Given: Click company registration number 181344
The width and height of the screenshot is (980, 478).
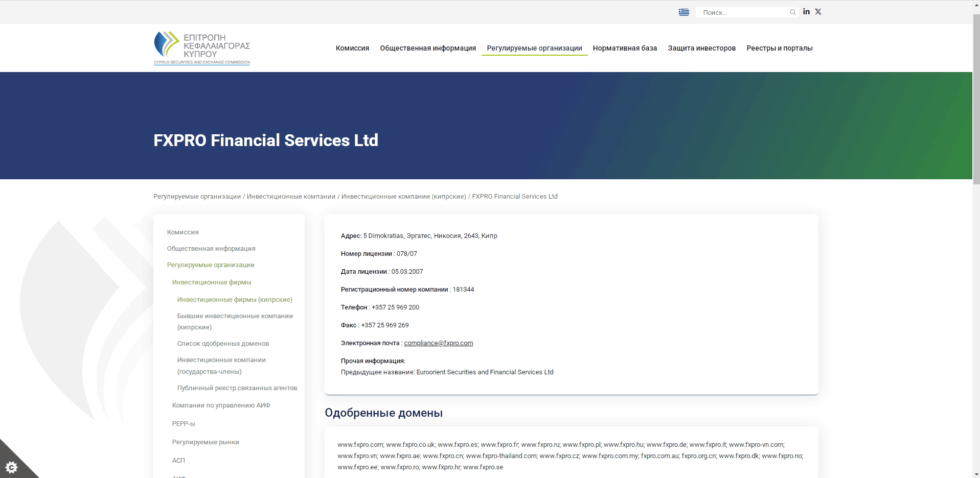Looking at the screenshot, I should pyautogui.click(x=463, y=290).
